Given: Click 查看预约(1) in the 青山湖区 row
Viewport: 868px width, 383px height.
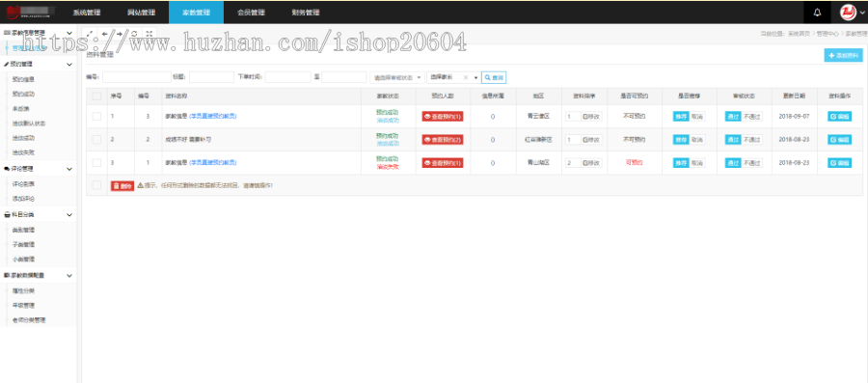Looking at the screenshot, I should click(x=443, y=163).
